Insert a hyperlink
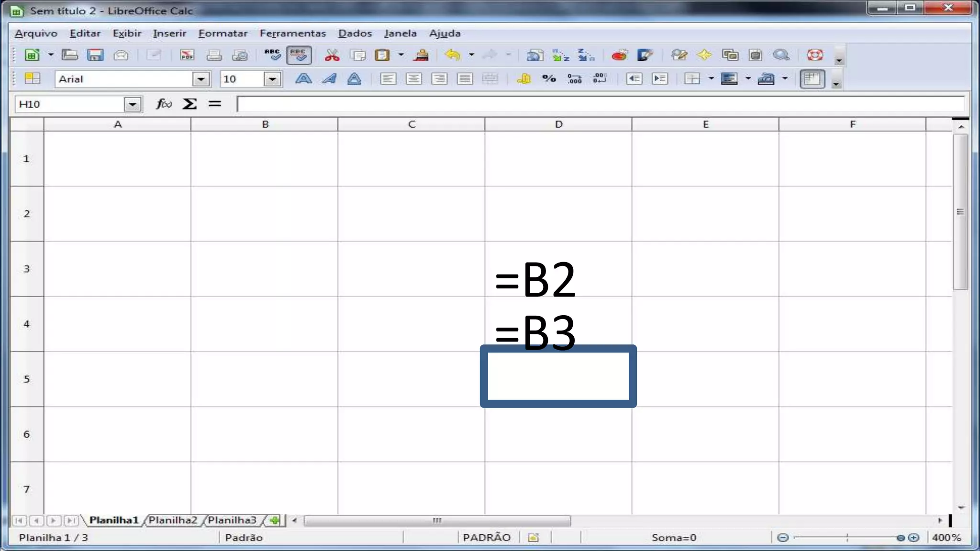The height and width of the screenshot is (551, 980). click(535, 55)
